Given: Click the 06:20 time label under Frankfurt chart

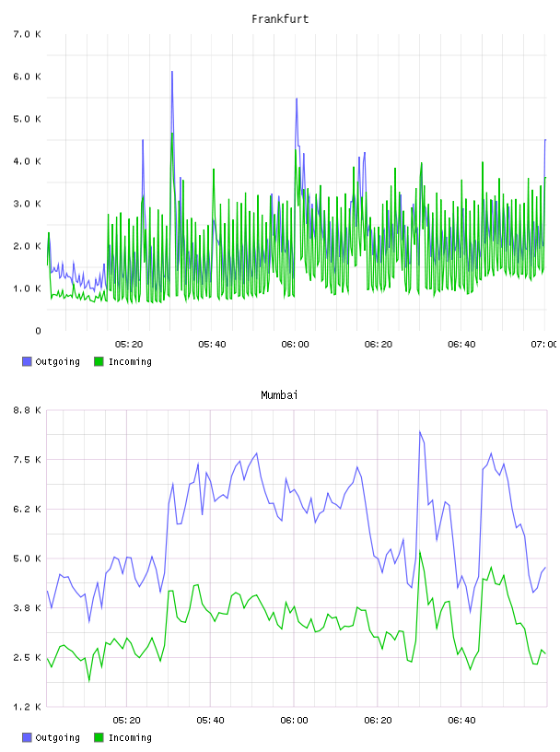Looking at the screenshot, I should click(x=379, y=345).
